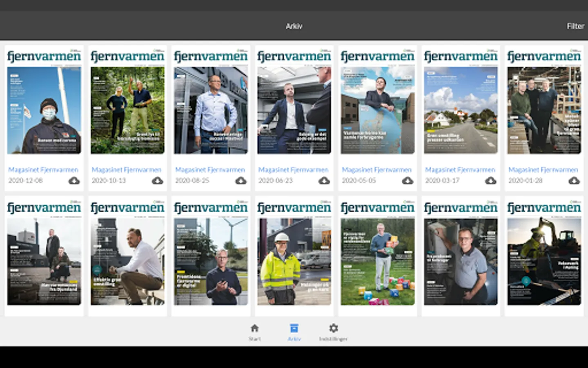Viewport: 588px width, 368px height.
Task: Click the date text 2020-05-05
Action: 359,180
